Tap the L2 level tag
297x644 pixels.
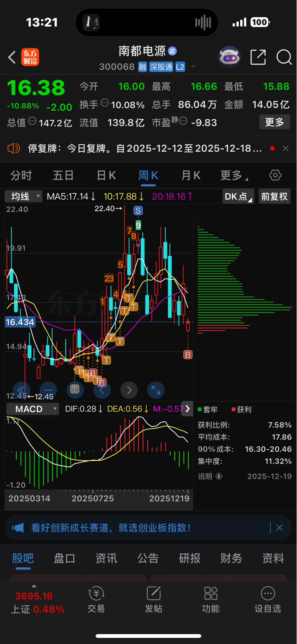point(180,67)
